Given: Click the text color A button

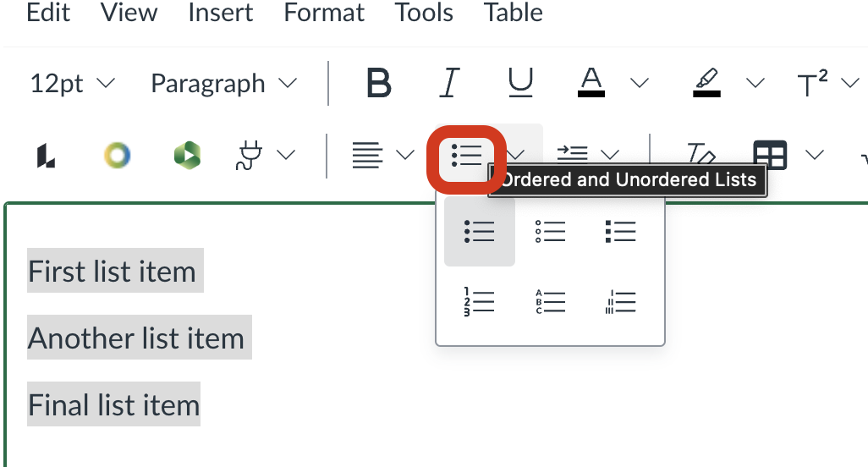Looking at the screenshot, I should tap(591, 83).
